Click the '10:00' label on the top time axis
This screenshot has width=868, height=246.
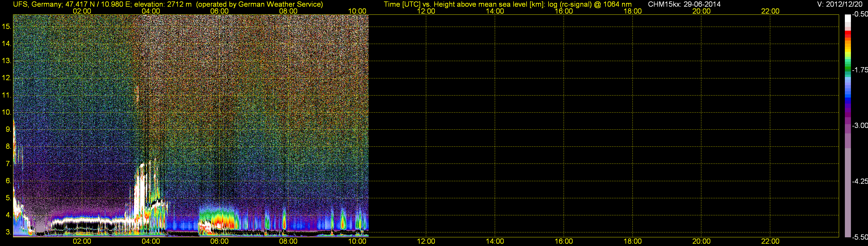pos(357,11)
